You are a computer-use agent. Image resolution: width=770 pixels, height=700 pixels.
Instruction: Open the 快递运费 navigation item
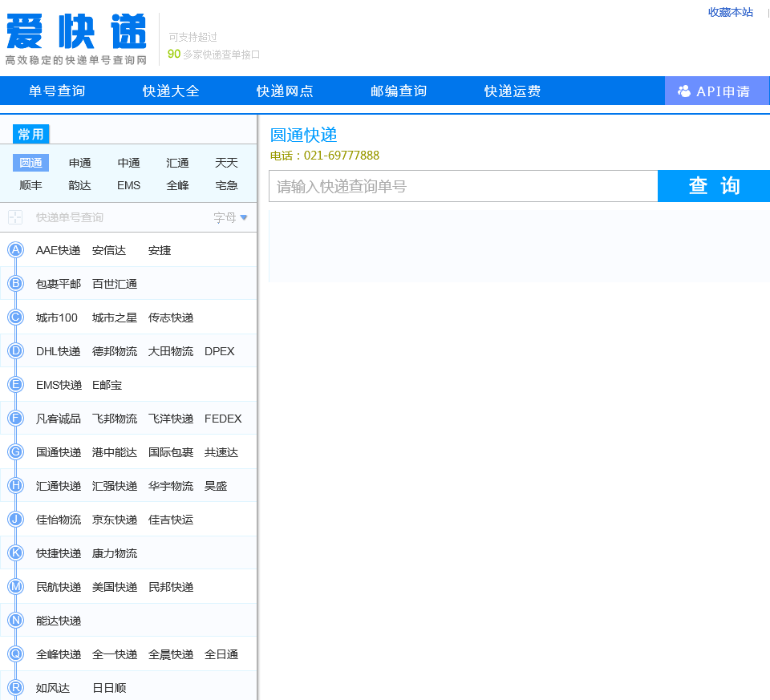(x=513, y=91)
